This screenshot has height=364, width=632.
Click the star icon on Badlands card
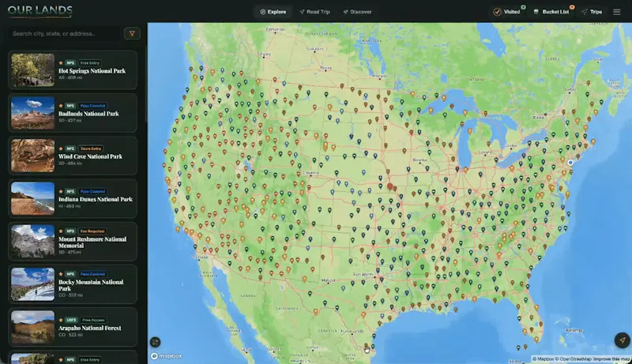(x=61, y=106)
